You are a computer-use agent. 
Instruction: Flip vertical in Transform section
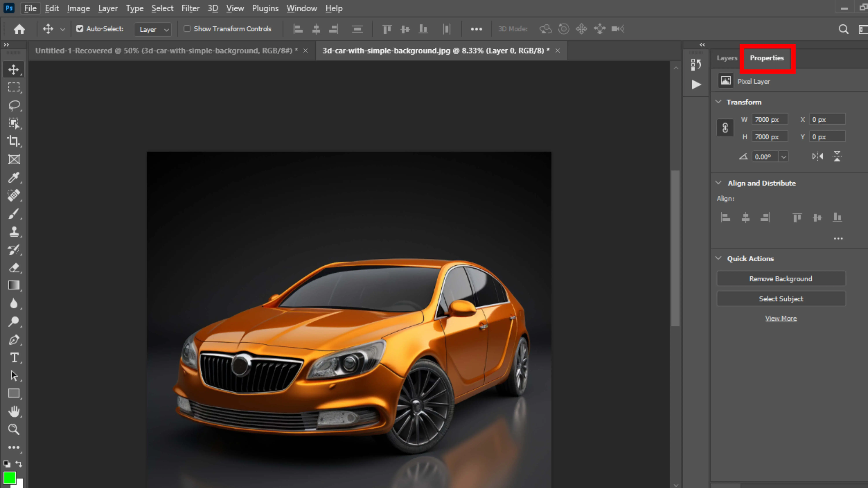[x=837, y=156]
